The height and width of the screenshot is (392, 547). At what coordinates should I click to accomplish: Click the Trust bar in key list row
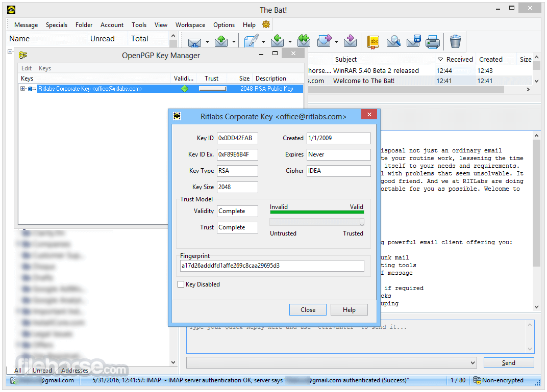[212, 89]
